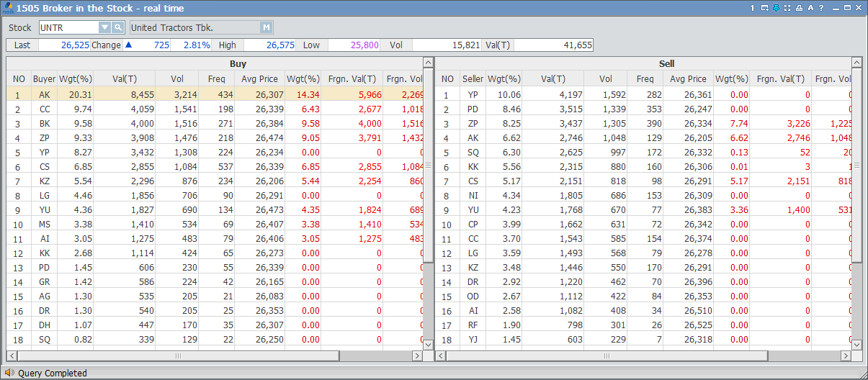
Task: Click the stock search magnifier icon
Action: coord(118,27)
